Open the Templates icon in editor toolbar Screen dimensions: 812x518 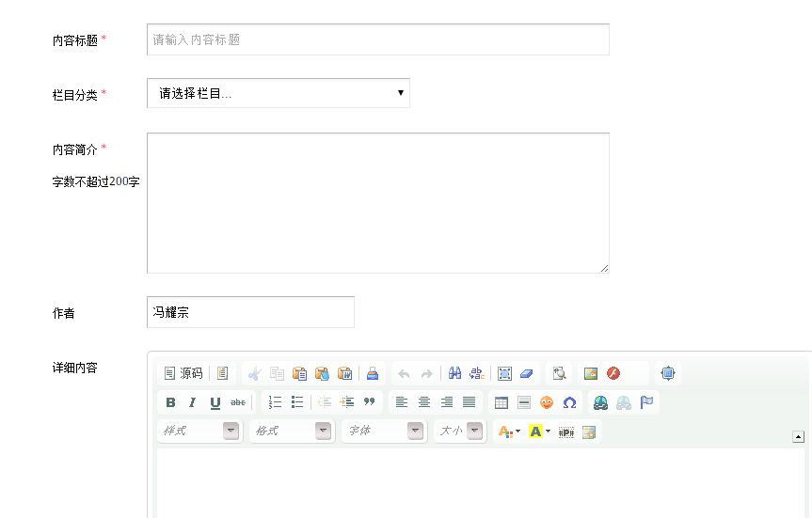[x=223, y=373]
